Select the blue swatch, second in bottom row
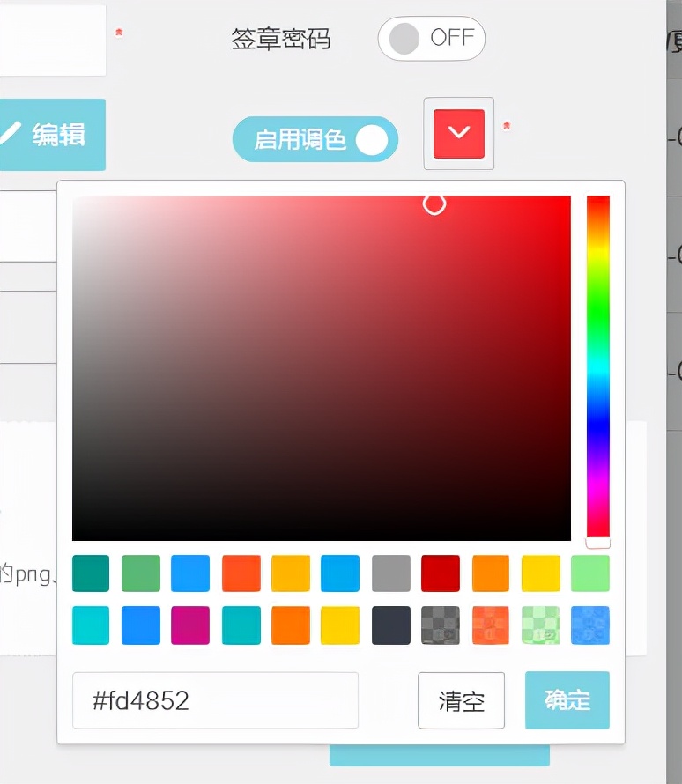Screen dimensions: 682x784 (x=141, y=625)
